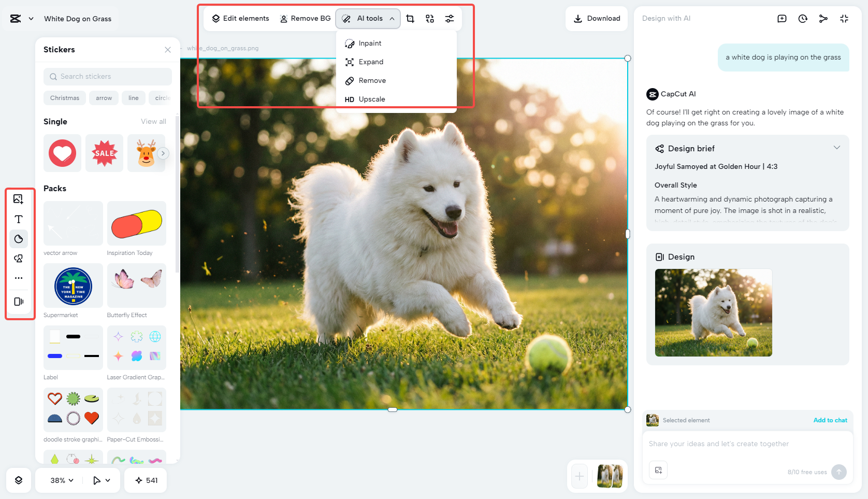This screenshot has width=868, height=499.
Task: Click the attach image icon in chat box
Action: 658,470
